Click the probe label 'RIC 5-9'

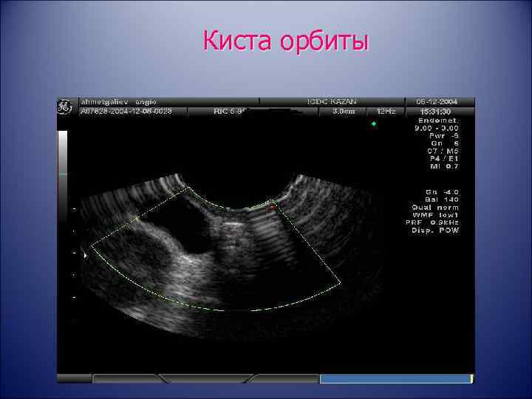(230, 112)
